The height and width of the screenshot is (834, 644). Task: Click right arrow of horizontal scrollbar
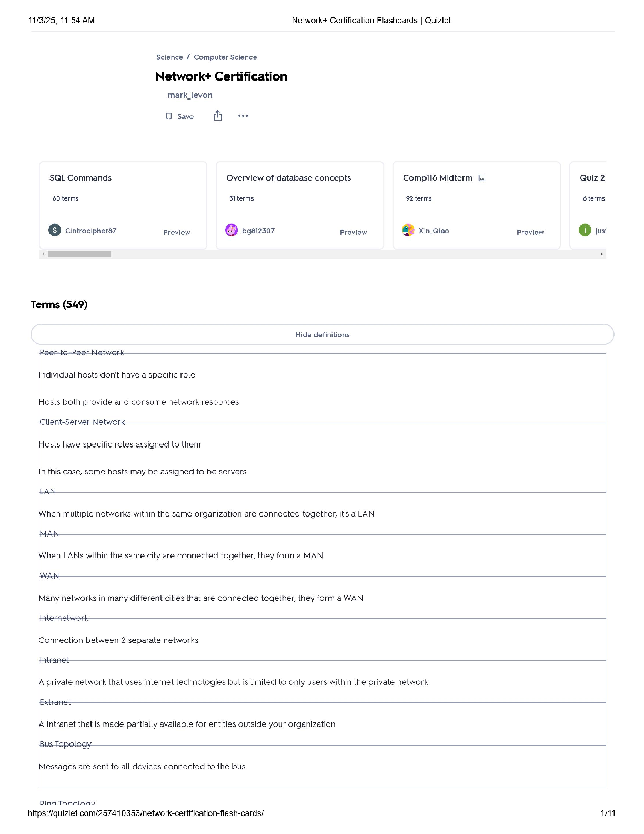[x=602, y=254]
